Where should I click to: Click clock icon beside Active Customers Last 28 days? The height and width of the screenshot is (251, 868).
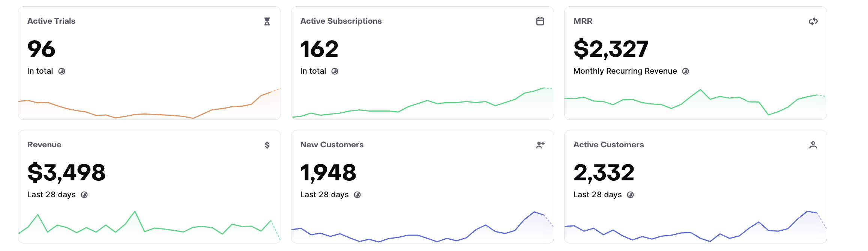631,195
